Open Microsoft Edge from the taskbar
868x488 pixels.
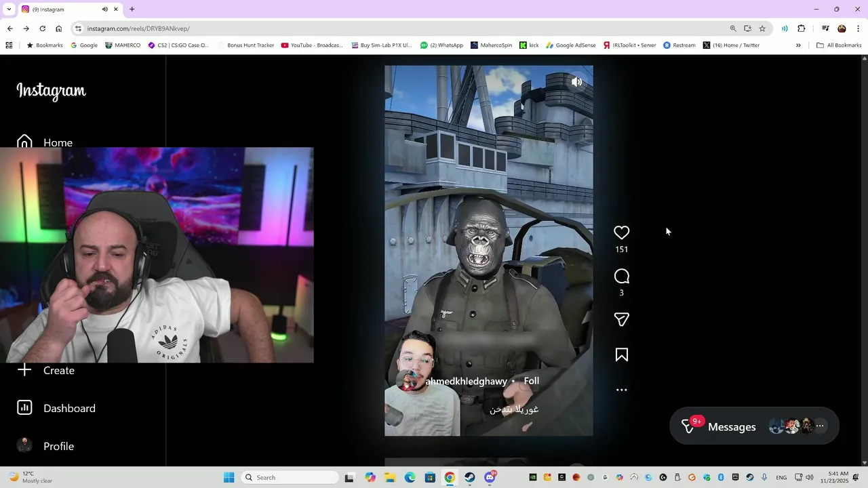click(410, 477)
